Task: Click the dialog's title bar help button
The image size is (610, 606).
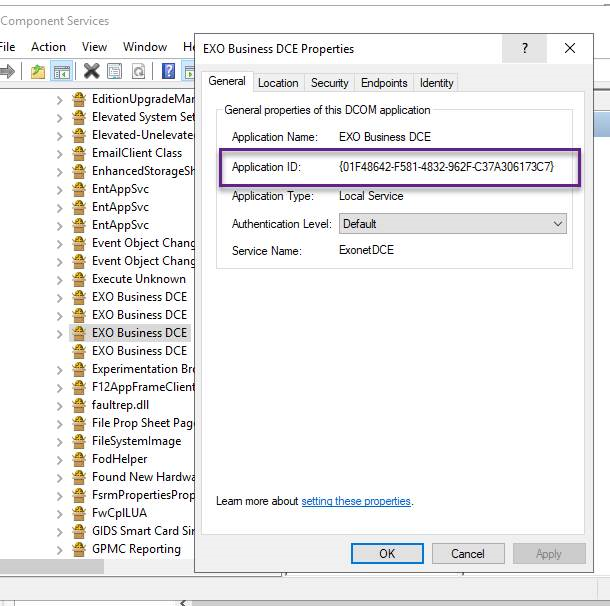Action: click(525, 48)
